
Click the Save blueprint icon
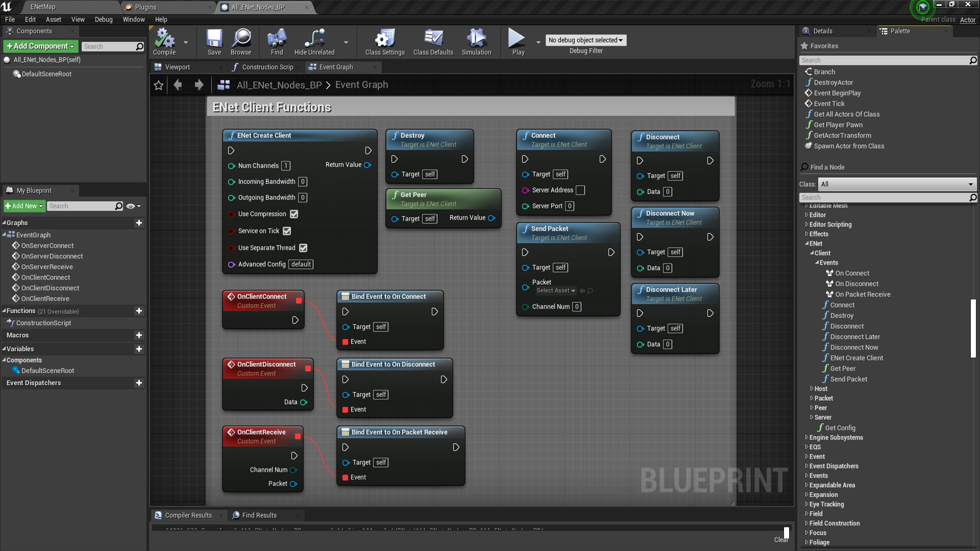pos(214,39)
